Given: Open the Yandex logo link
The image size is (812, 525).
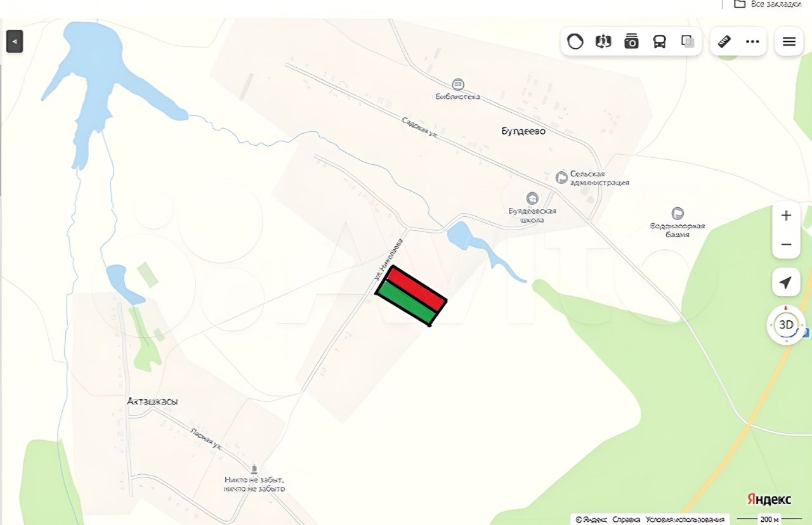Looking at the screenshot, I should pyautogui.click(x=769, y=500).
